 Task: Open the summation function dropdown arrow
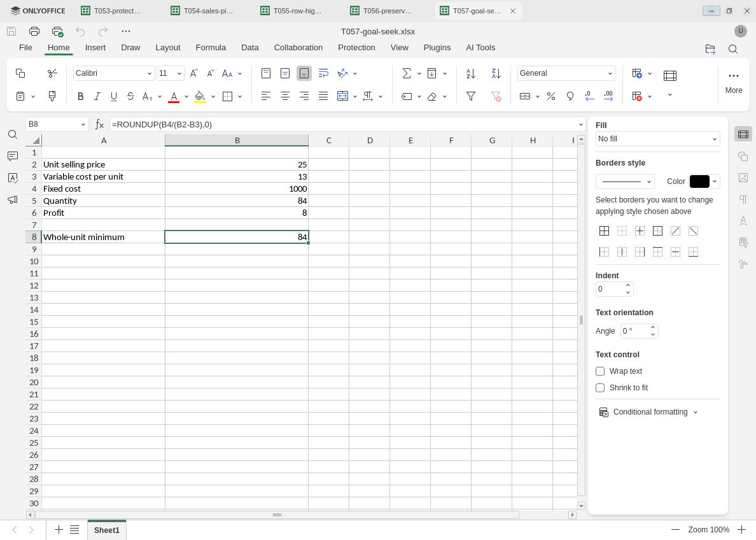419,74
